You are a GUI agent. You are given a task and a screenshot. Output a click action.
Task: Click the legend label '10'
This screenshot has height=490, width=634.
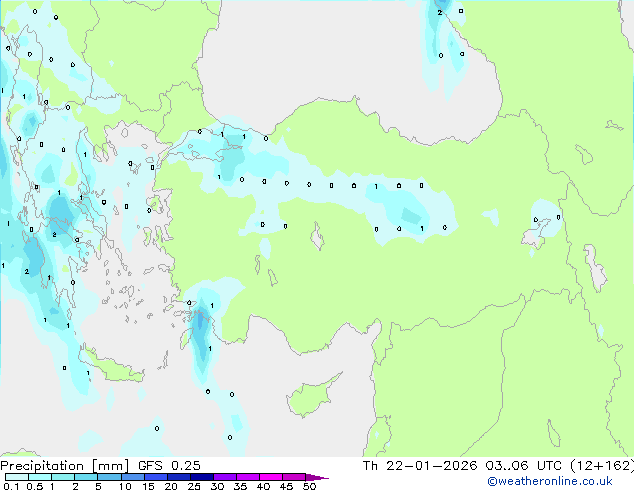click(x=125, y=486)
